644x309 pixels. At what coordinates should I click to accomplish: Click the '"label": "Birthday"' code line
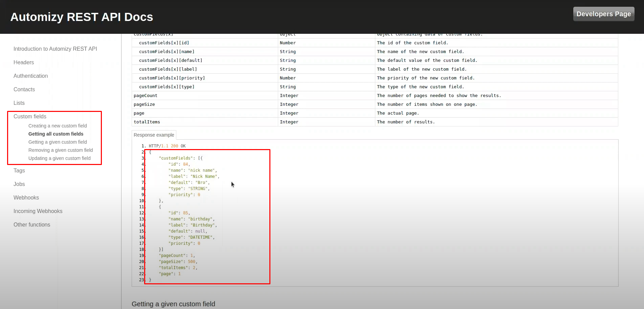tap(193, 225)
